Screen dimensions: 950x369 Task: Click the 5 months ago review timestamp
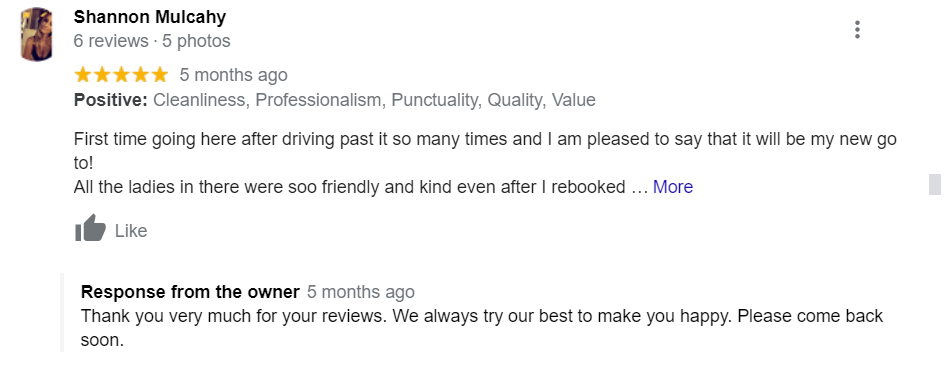click(233, 75)
